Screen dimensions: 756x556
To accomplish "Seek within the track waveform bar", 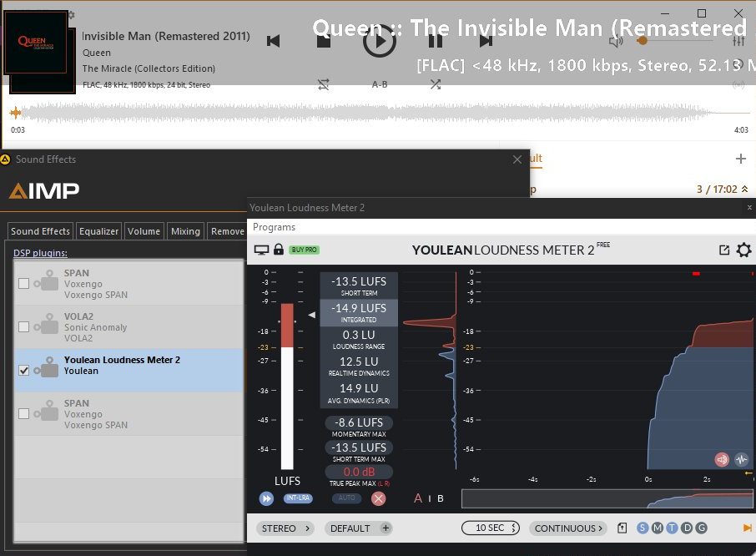I will pyautogui.click(x=379, y=114).
